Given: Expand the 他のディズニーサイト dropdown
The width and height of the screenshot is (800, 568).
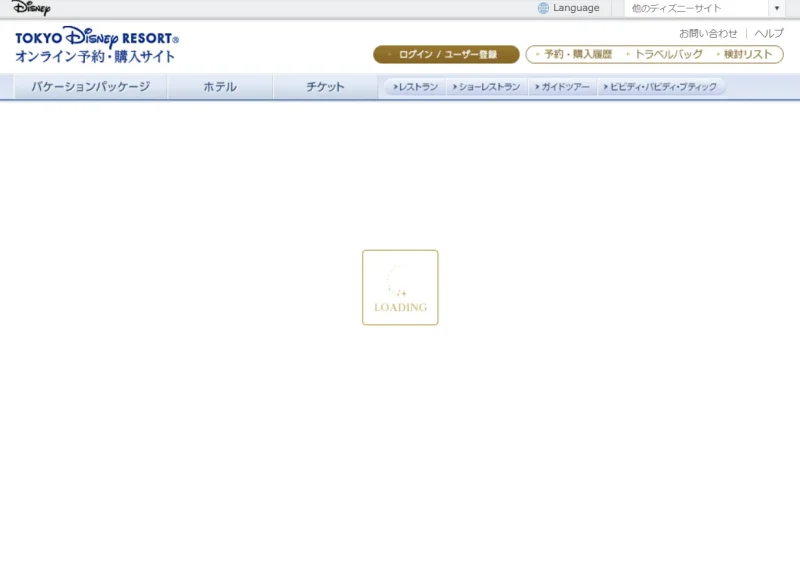Looking at the screenshot, I should click(x=704, y=8).
